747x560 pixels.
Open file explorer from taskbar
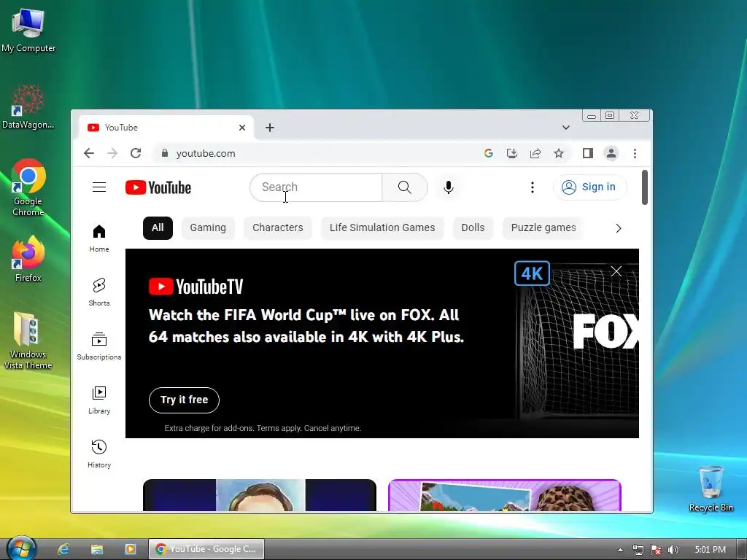97,549
